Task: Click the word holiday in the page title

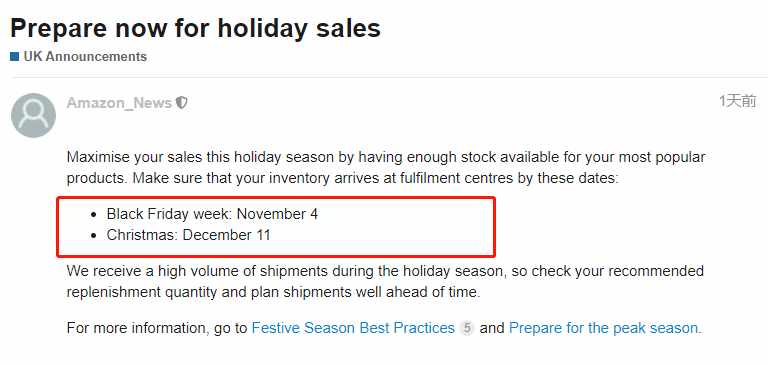Action: pyautogui.click(x=259, y=28)
